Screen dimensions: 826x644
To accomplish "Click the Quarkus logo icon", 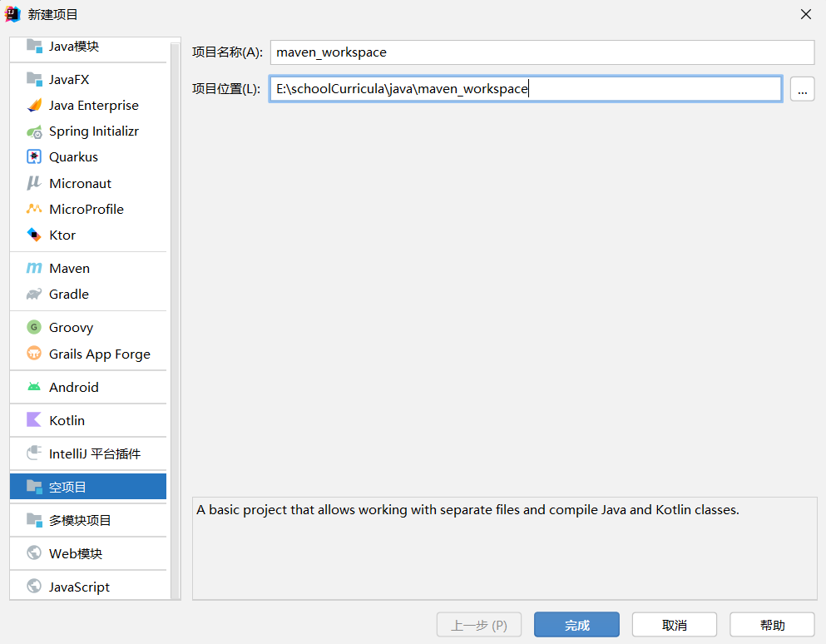I will click(x=34, y=156).
